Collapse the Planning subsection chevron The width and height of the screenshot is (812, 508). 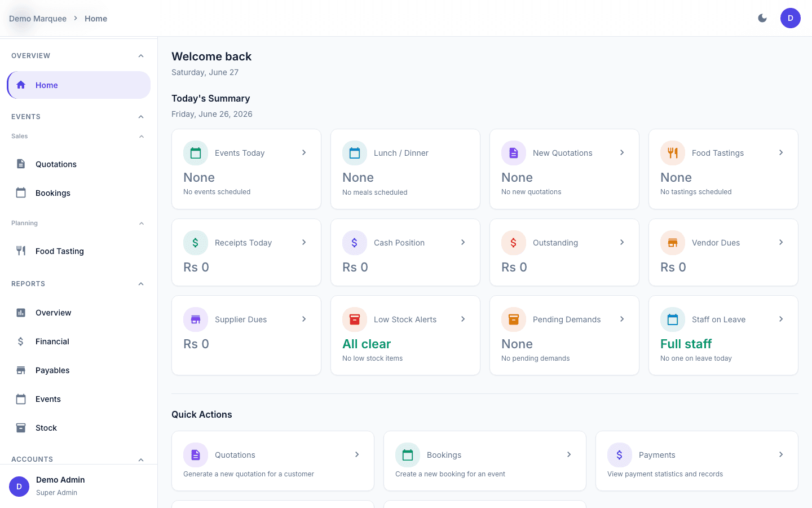pos(142,224)
